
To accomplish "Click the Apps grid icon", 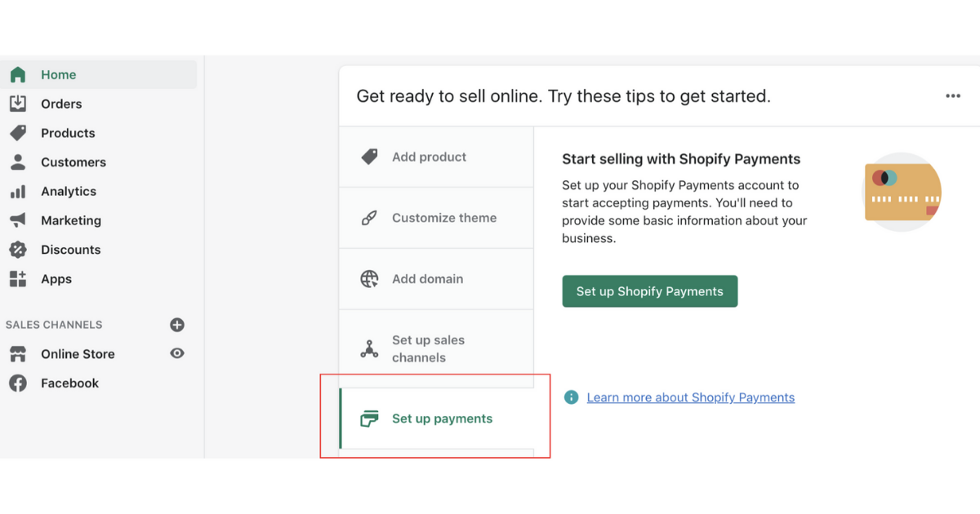I will [18, 279].
